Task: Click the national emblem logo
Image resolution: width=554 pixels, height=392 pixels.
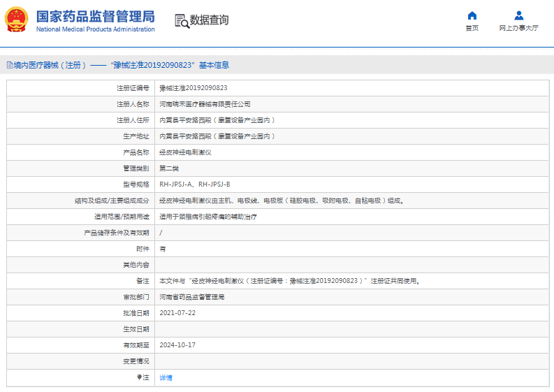Action: tap(17, 20)
